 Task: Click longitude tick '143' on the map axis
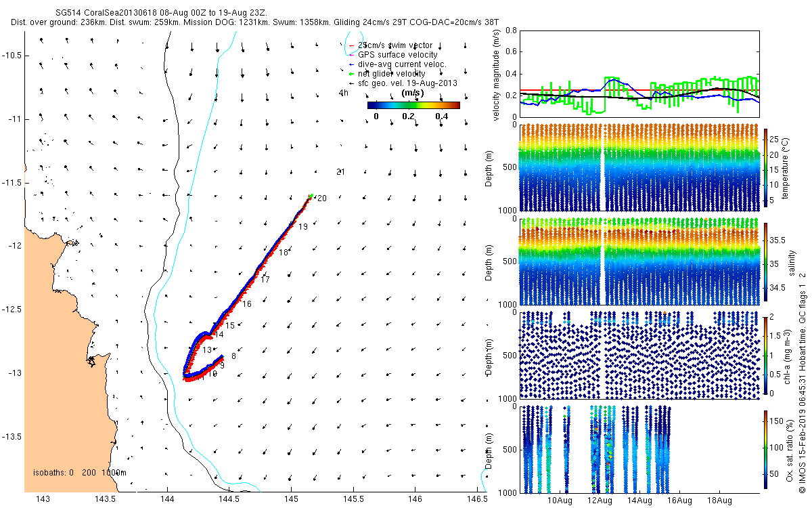(42, 500)
